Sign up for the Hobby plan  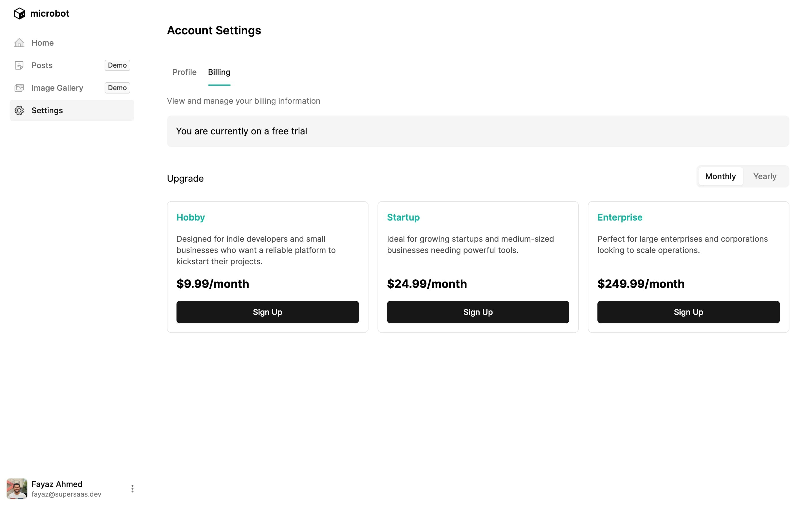coord(267,312)
